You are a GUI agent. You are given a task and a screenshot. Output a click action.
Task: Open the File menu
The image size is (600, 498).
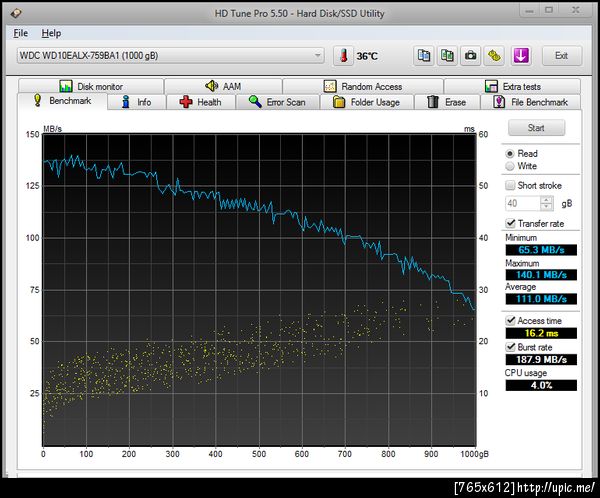[x=21, y=33]
